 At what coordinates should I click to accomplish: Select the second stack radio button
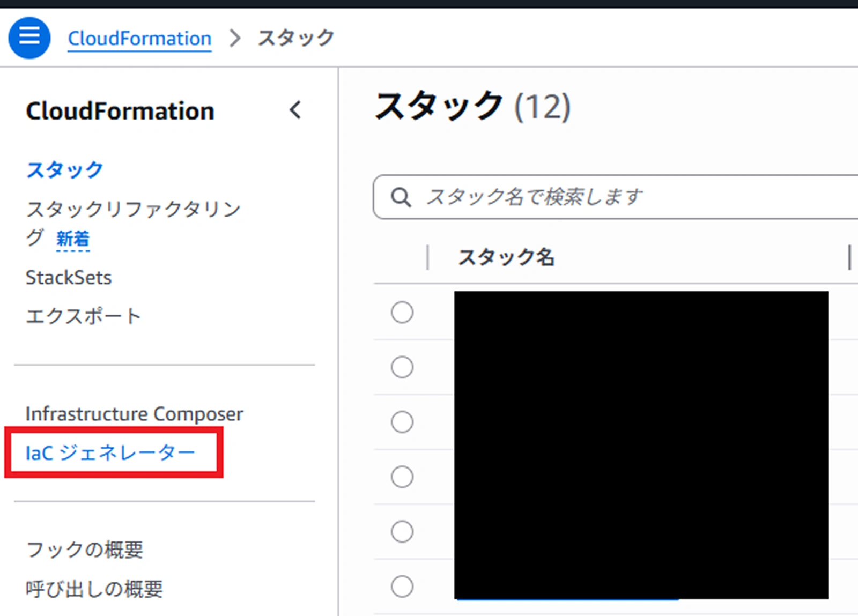pyautogui.click(x=402, y=367)
